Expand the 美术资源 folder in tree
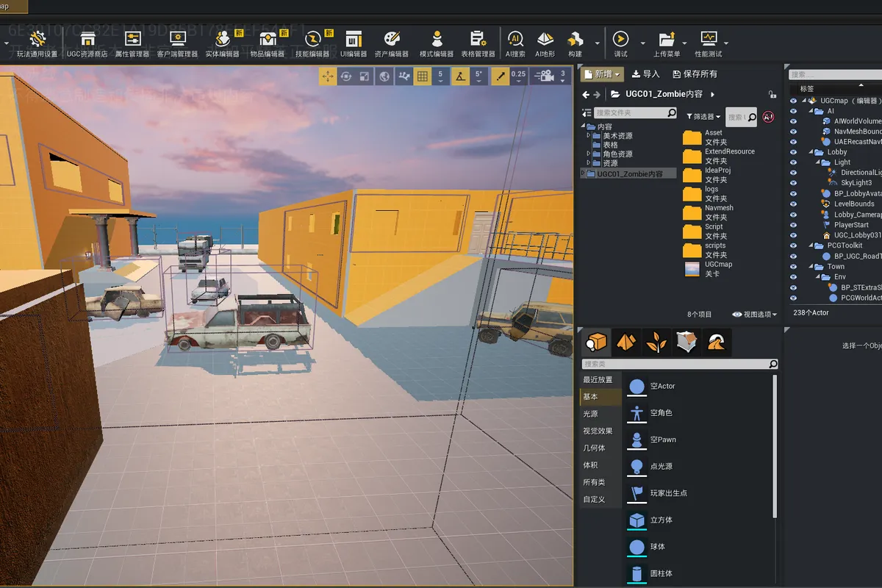882x588 pixels. tap(589, 136)
